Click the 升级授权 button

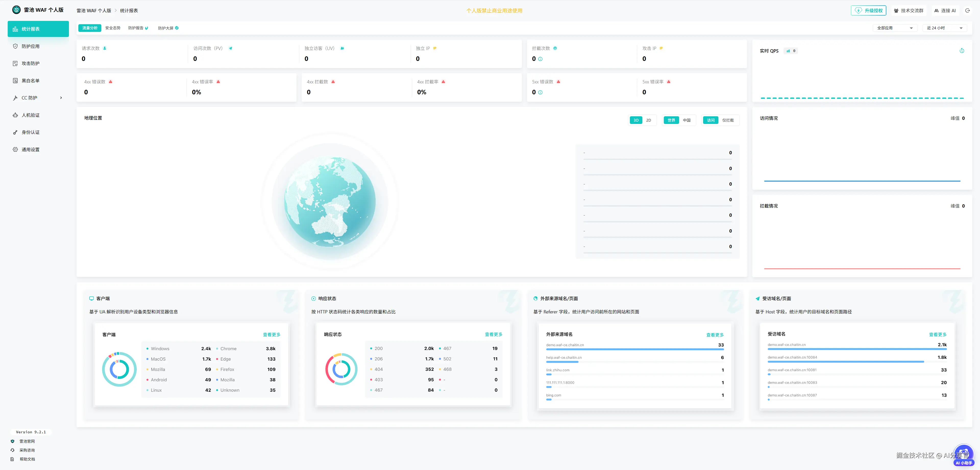(868, 11)
